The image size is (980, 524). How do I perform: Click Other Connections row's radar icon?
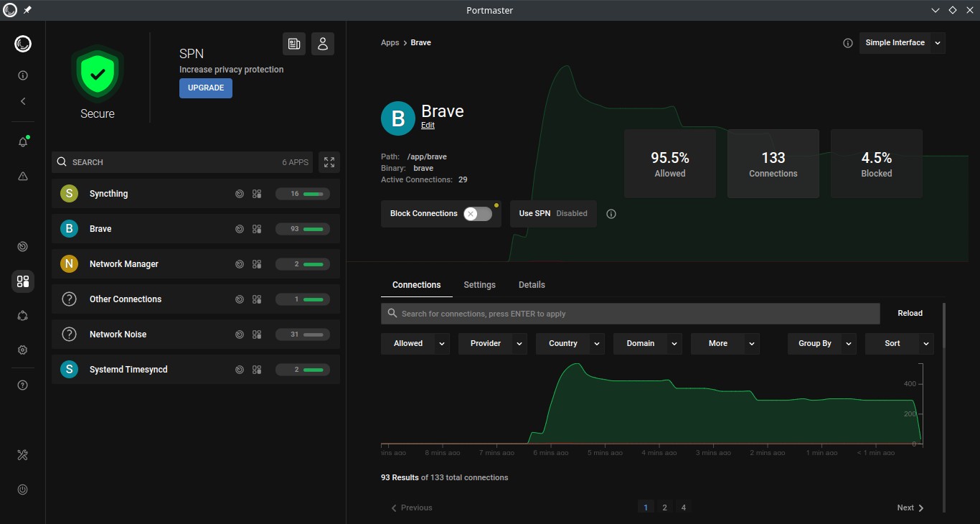(240, 299)
